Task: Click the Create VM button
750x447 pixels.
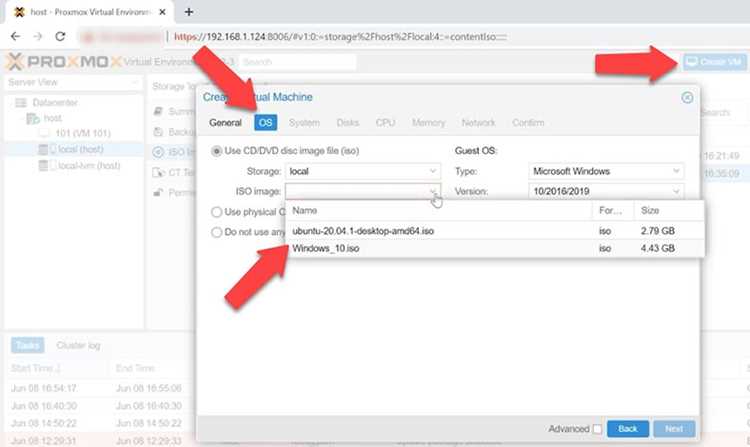Action: click(715, 62)
